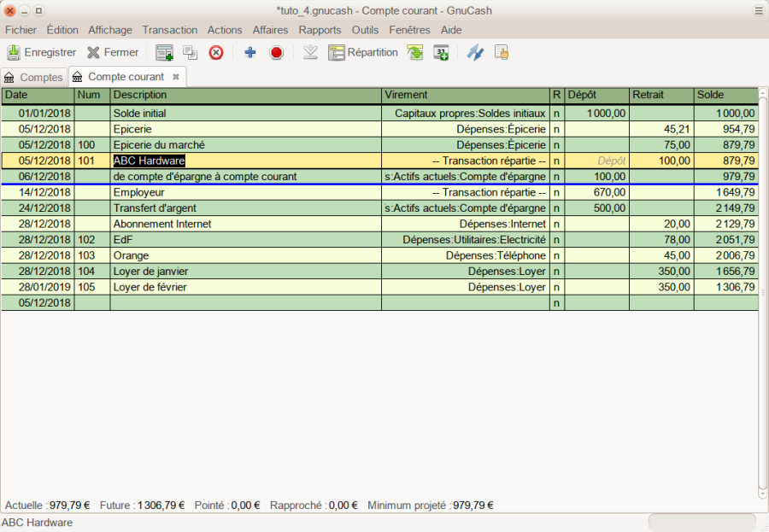
Task: Toggle reconcile flag for ABC Hardware row
Action: [x=556, y=161]
